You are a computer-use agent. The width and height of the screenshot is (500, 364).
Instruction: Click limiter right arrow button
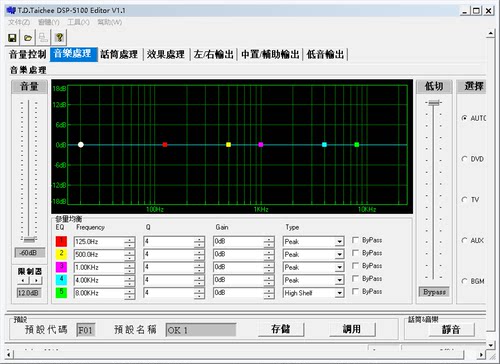(x=37, y=281)
